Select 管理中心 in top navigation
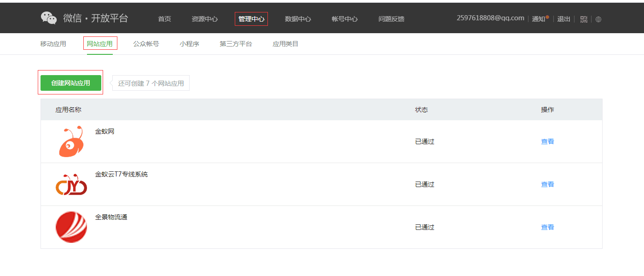The image size is (644, 276). pyautogui.click(x=251, y=19)
